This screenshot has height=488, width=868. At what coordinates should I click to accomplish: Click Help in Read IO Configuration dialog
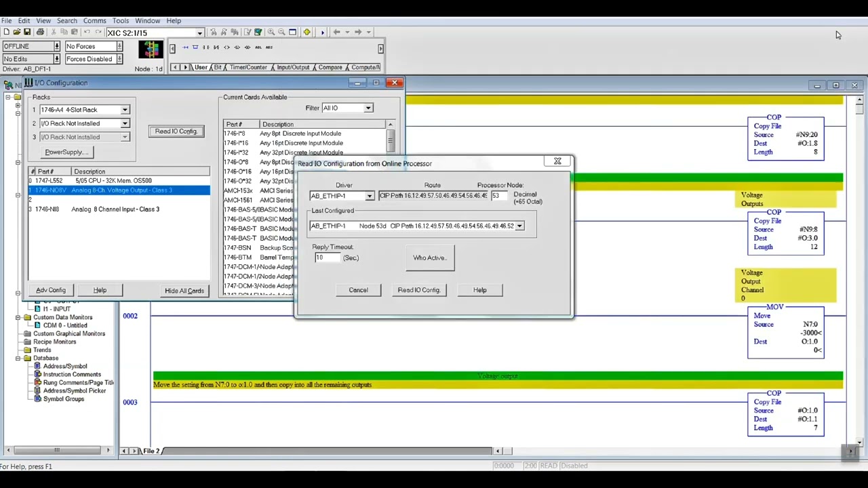[479, 290]
